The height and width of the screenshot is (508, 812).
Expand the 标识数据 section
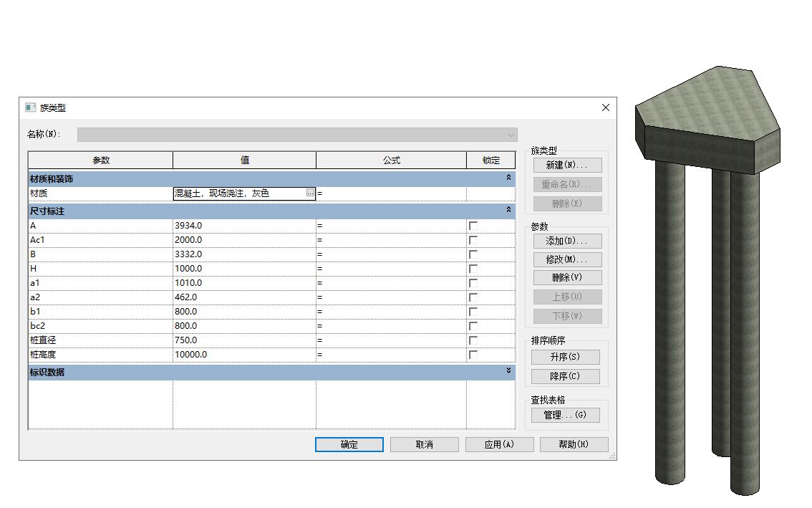(509, 372)
